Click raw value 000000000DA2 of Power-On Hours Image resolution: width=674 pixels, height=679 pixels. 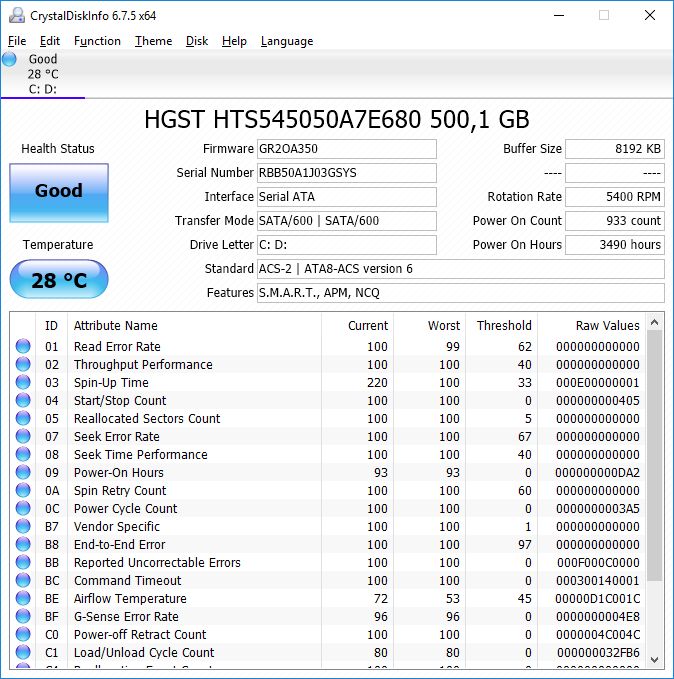pyautogui.click(x=598, y=472)
